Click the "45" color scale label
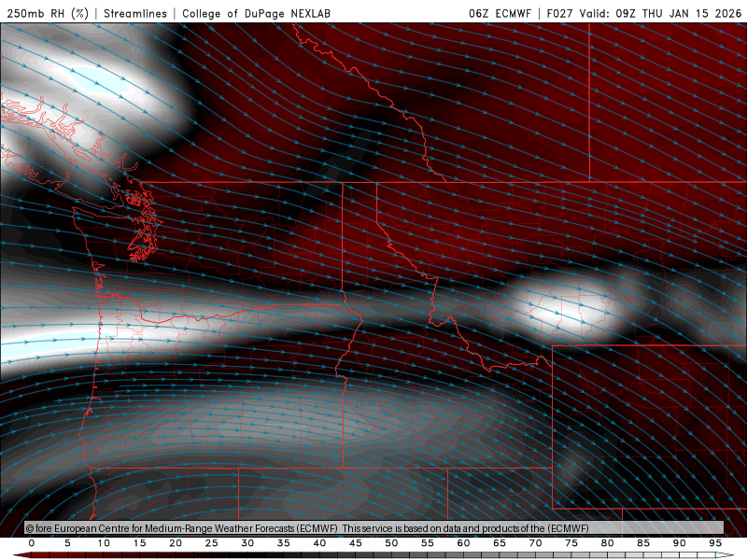Screen dimensions: 747x560 (x=356, y=543)
